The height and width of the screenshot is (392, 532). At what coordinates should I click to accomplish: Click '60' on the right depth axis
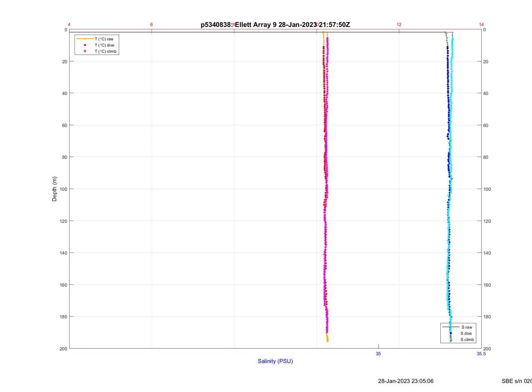click(486, 125)
